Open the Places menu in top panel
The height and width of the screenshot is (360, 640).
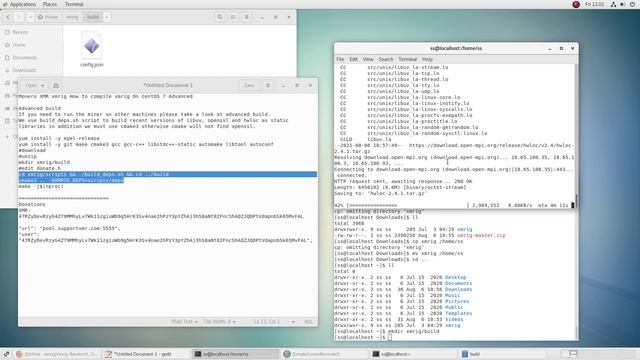coord(50,4)
